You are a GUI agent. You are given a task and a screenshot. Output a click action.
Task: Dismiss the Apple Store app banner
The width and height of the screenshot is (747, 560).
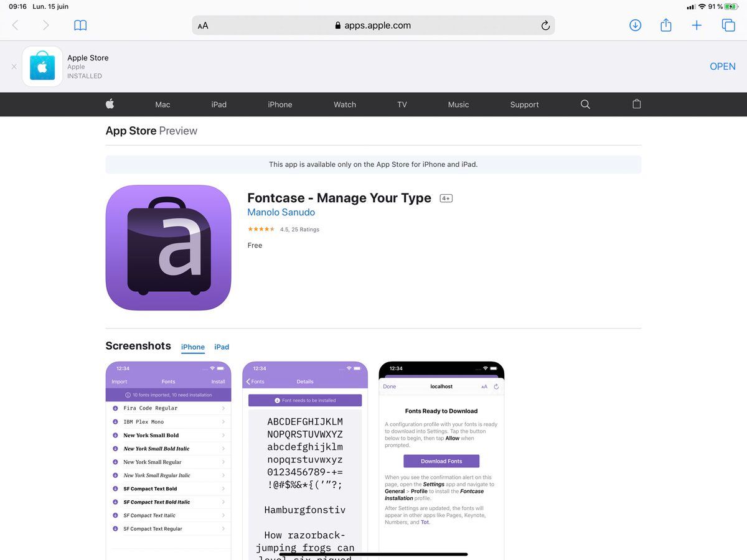click(14, 67)
